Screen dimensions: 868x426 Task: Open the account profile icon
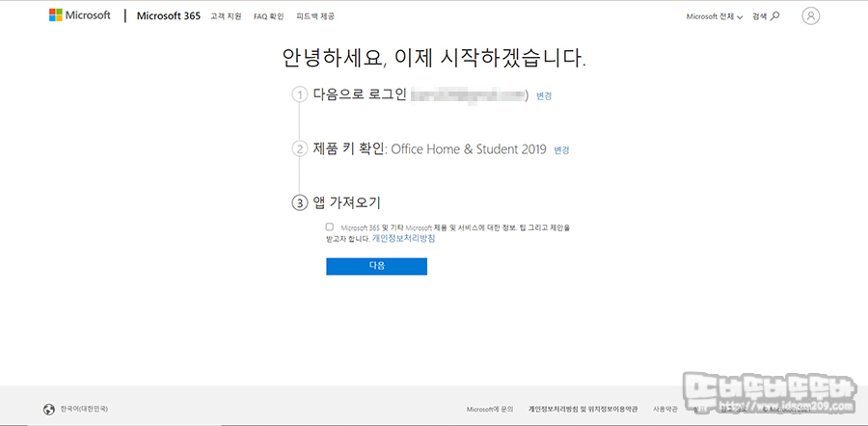coord(810,16)
